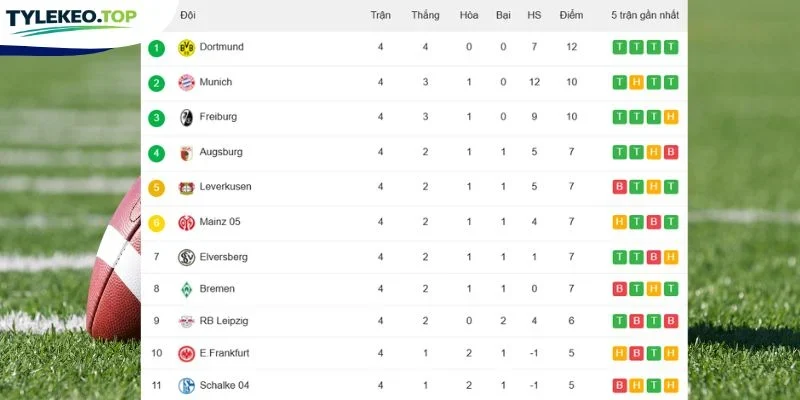Click the RB Leipzig logo icon
Image resolution: width=800 pixels, height=400 pixels.
pos(186,321)
